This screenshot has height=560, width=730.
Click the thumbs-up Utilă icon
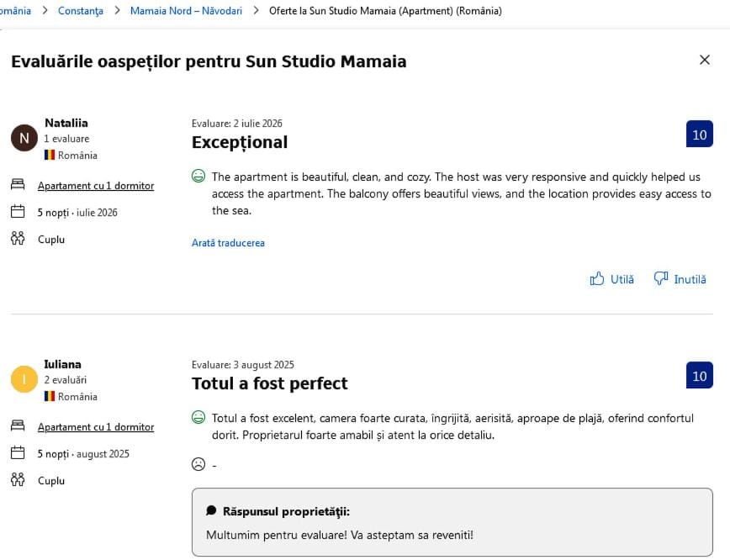pyautogui.click(x=597, y=279)
